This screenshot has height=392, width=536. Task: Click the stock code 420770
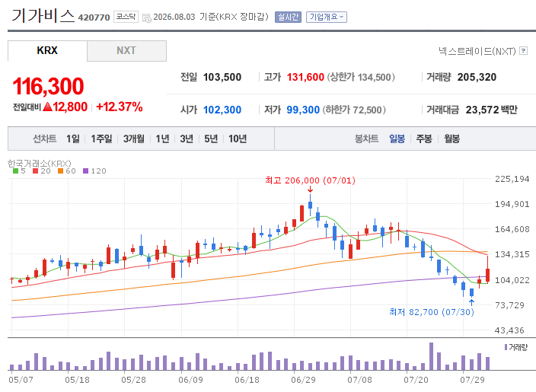(94, 18)
